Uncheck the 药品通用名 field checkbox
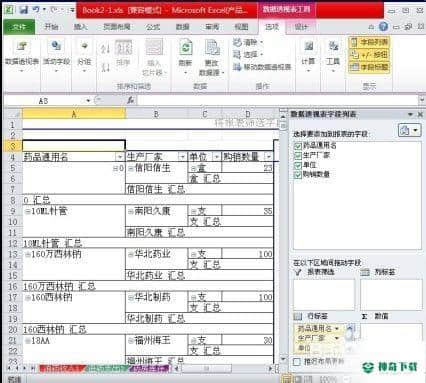This screenshot has height=383, width=426. point(298,146)
